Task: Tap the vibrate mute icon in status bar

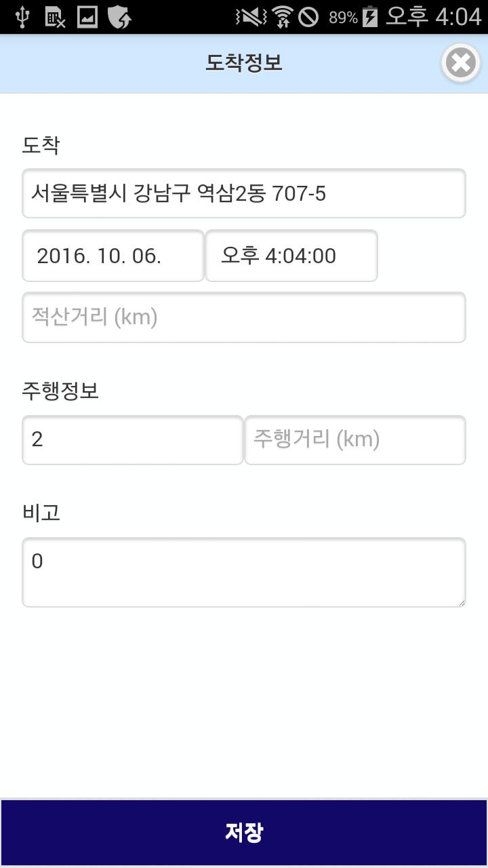Action: pos(251,17)
